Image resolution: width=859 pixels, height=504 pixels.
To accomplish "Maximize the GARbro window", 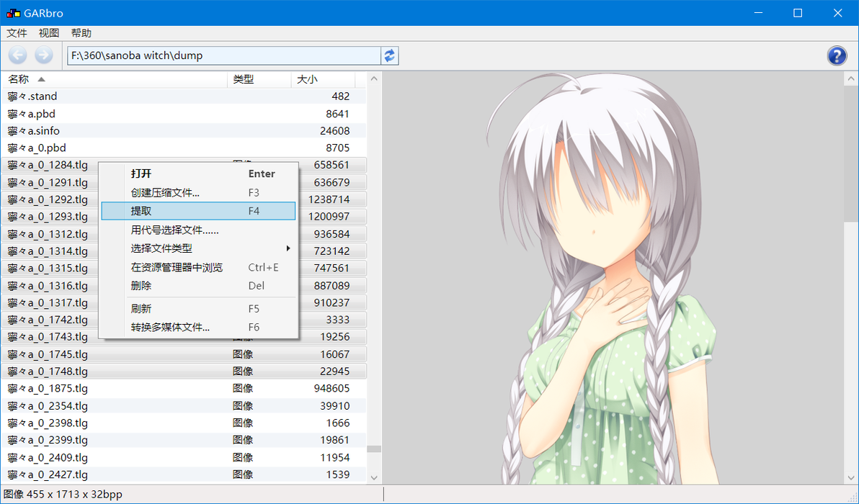I will click(x=798, y=13).
